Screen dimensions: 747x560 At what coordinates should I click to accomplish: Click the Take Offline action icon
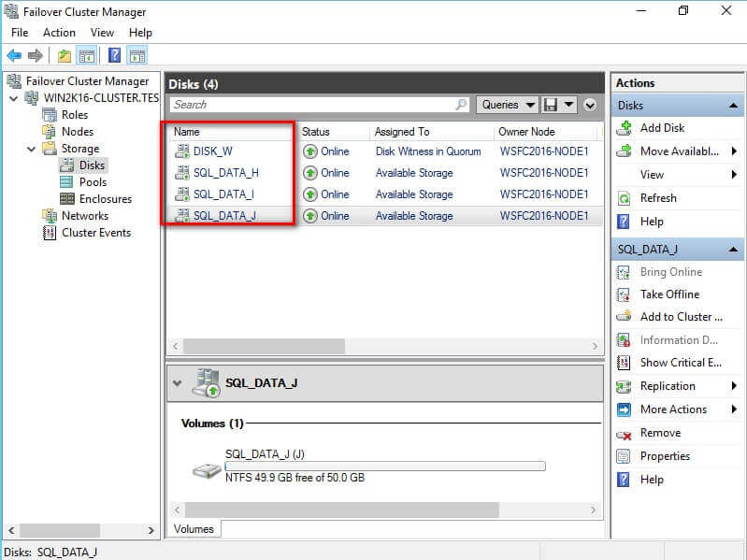click(624, 294)
